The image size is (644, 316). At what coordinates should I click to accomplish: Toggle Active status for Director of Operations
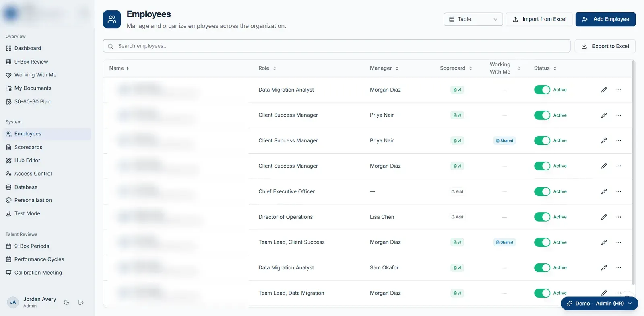point(542,217)
